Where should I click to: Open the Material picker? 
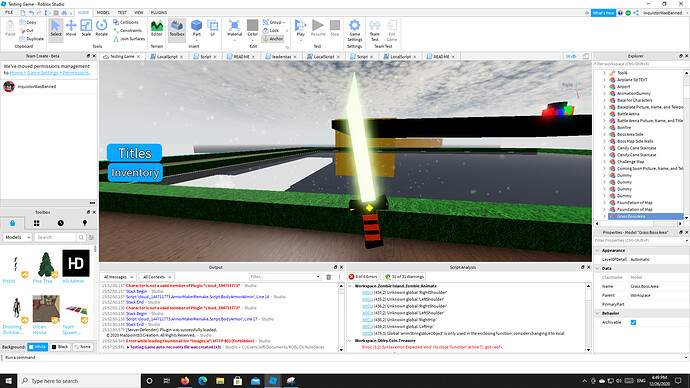tap(235, 29)
